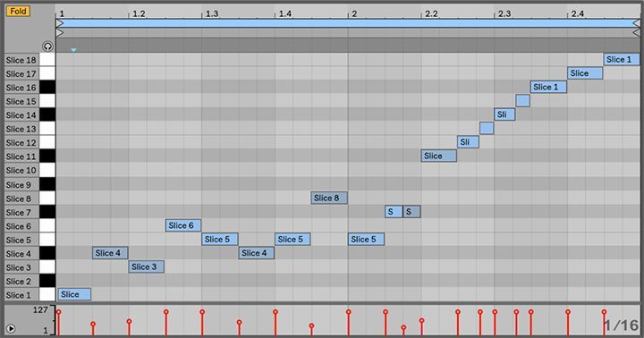This screenshot has height=338, width=644.
Task: Click the Slice 17 label
Action: pos(21,74)
